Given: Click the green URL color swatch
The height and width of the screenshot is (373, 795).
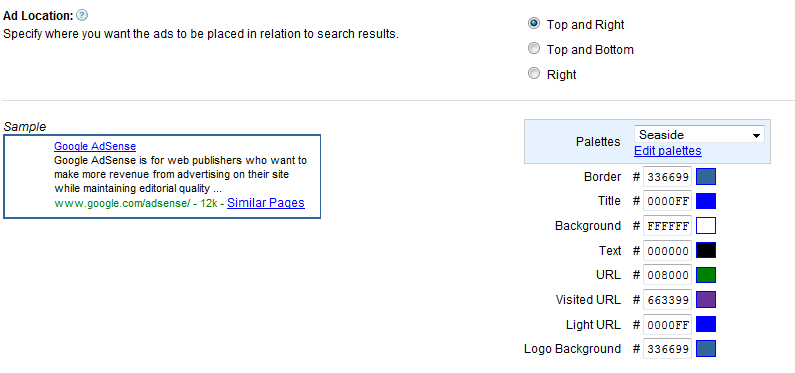Looking at the screenshot, I should tap(706, 275).
